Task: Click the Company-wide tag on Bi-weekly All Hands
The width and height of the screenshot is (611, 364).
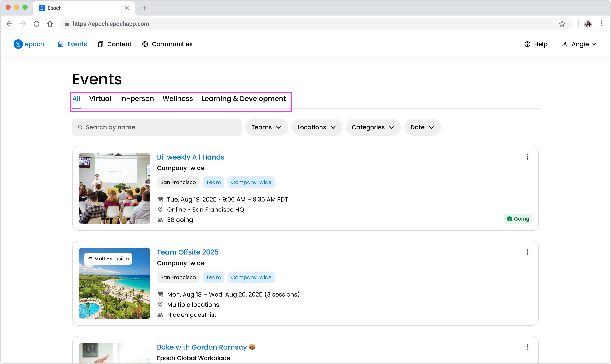Action: (x=251, y=182)
